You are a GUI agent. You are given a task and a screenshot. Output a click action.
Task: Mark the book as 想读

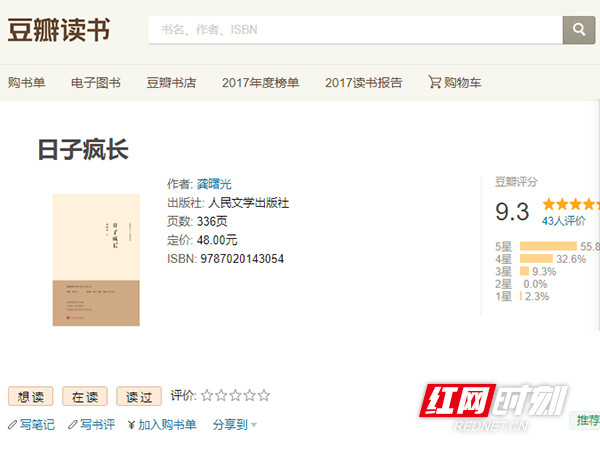(31, 396)
